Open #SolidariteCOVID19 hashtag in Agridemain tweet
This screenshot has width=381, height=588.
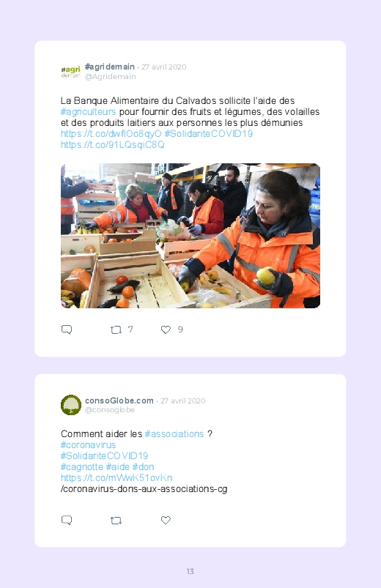click(x=209, y=133)
